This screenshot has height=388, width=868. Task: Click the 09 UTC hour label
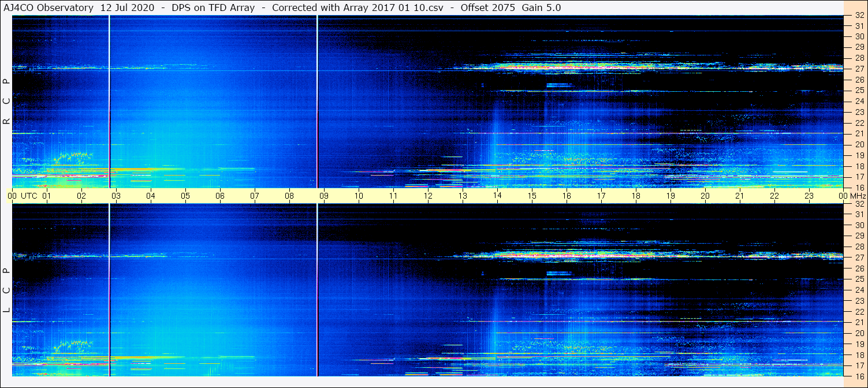coord(324,196)
